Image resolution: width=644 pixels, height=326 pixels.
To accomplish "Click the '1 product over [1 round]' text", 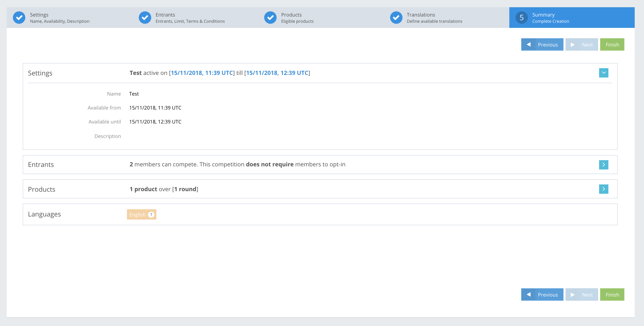I will coord(164,189).
